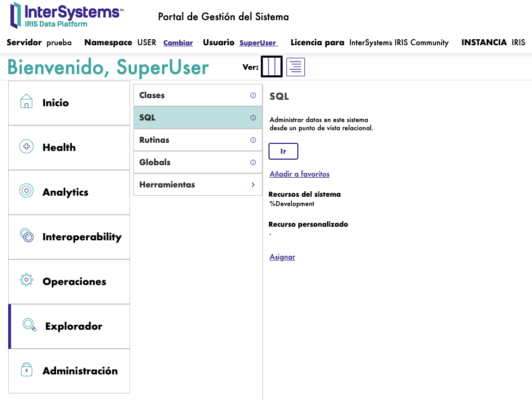Viewport: 532px width, 400px height.
Task: Switch to column view icon
Action: pos(271,67)
